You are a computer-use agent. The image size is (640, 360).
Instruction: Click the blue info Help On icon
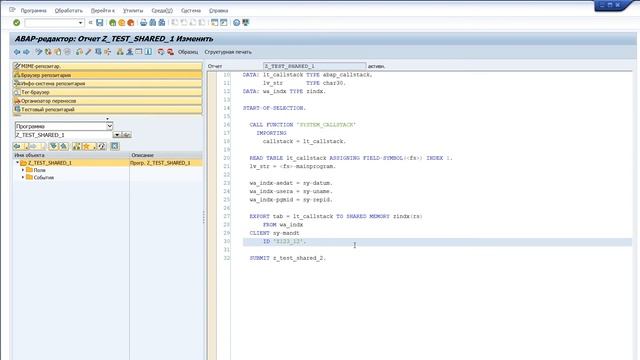(x=148, y=52)
